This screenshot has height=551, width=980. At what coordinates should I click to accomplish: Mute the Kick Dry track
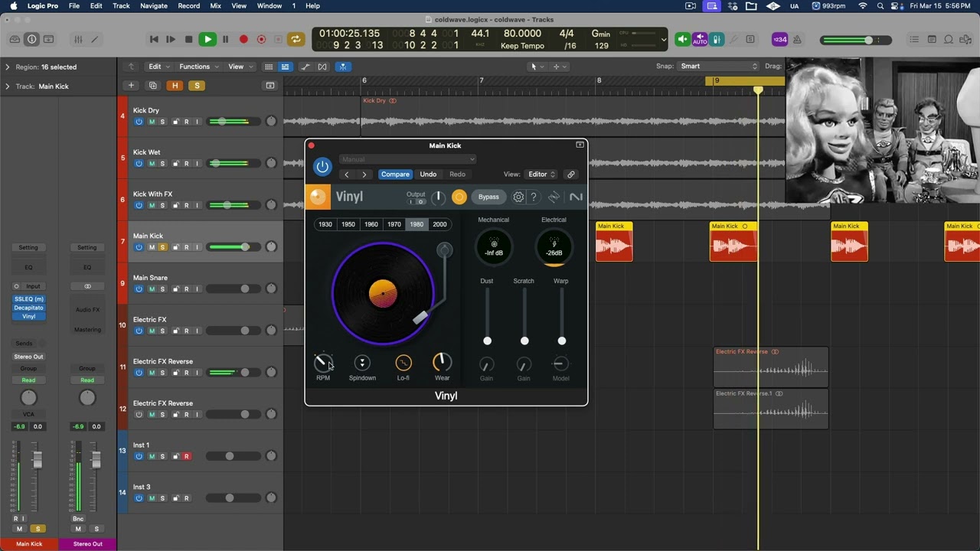pyautogui.click(x=152, y=122)
